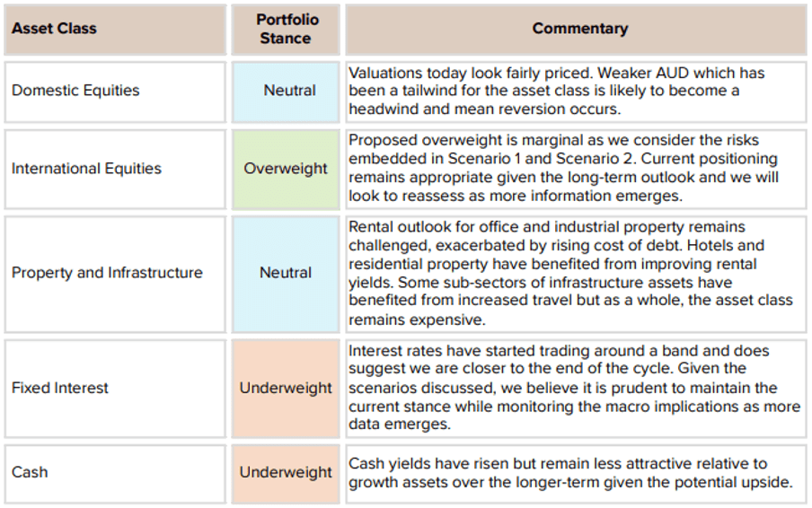Click the Neutral cell for Property and Infrastructure
The height and width of the screenshot is (508, 812).
[x=286, y=274]
